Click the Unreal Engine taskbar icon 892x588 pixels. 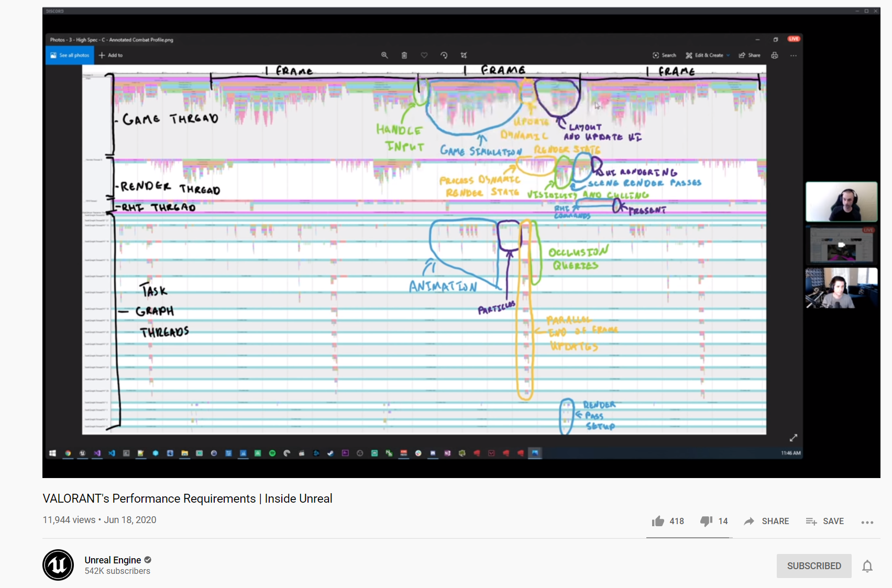pos(82,453)
